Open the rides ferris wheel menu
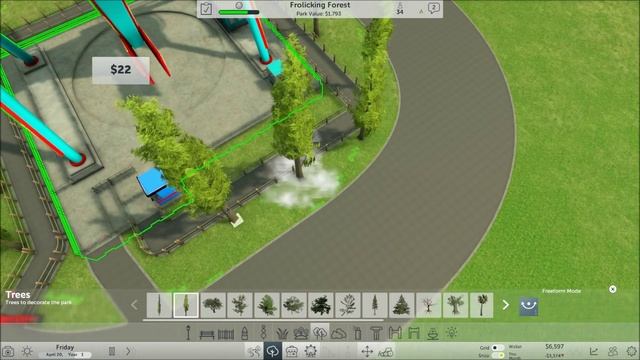This screenshot has height=360, width=640. (310, 351)
